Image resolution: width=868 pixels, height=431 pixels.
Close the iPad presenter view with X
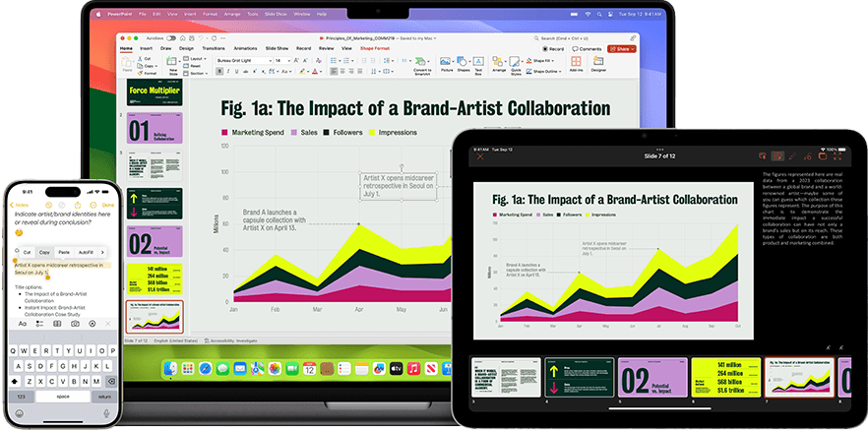(x=480, y=155)
